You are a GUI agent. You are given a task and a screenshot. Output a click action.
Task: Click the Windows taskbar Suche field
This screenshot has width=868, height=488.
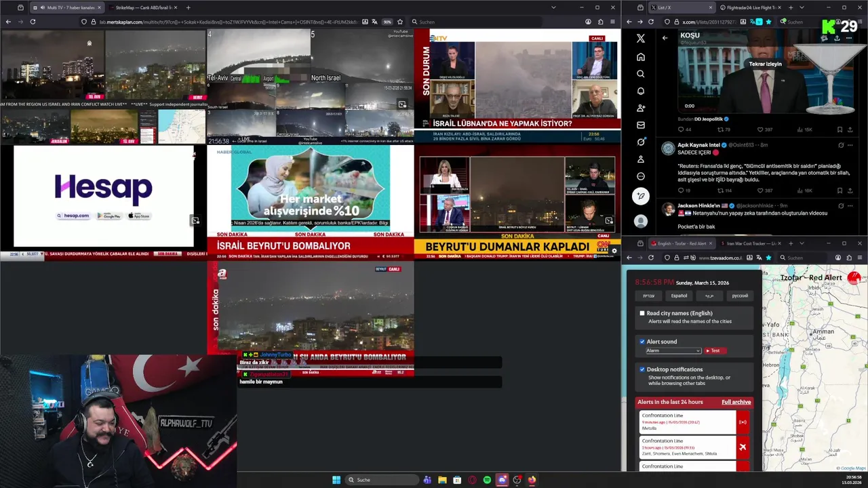point(382,480)
